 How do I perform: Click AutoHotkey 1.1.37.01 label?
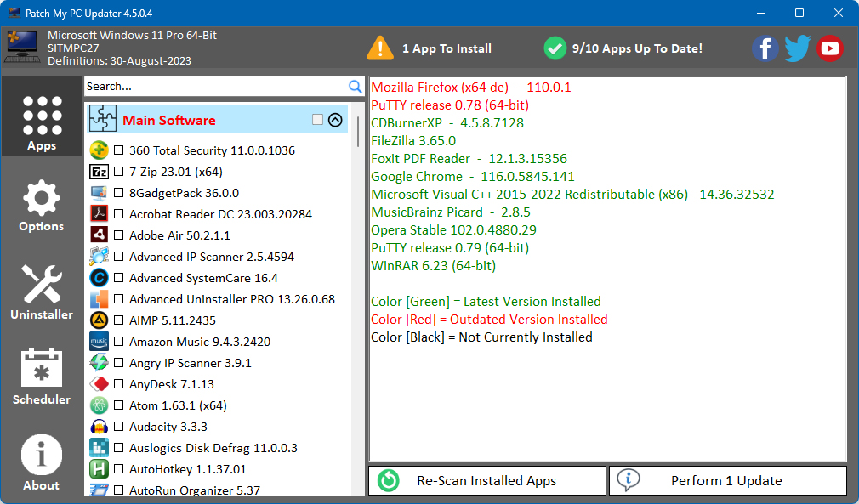[x=188, y=469]
